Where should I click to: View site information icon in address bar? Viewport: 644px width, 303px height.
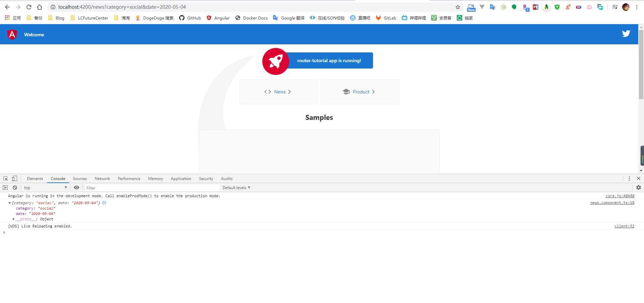(53, 7)
